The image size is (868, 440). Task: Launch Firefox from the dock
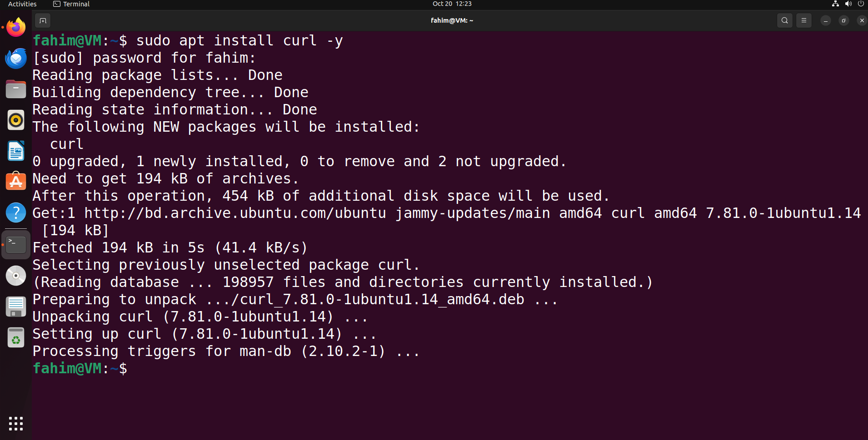pyautogui.click(x=16, y=28)
